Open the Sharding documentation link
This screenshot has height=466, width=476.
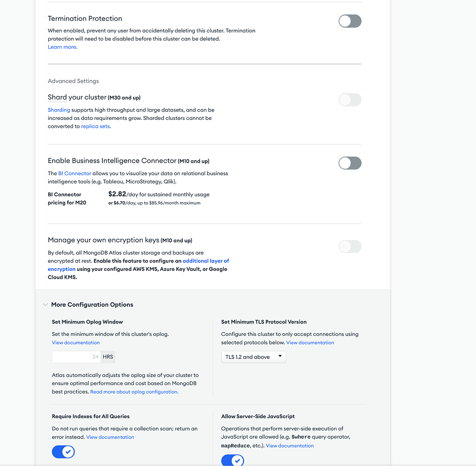click(x=59, y=110)
